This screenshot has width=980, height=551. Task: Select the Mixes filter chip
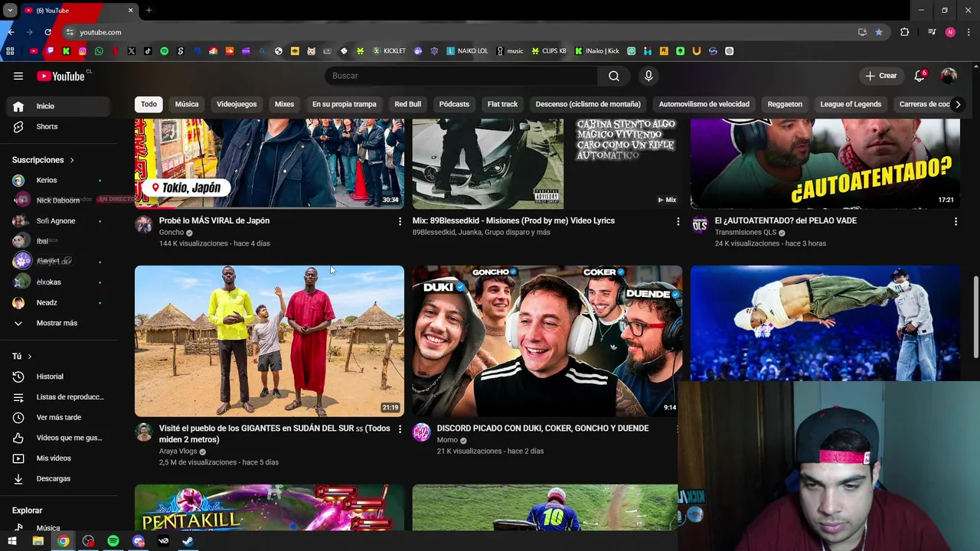tap(284, 104)
